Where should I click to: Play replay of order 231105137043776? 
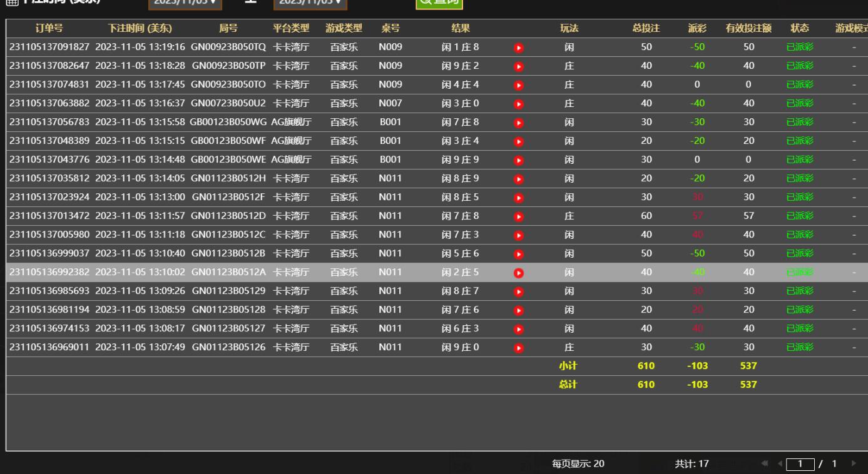518,160
